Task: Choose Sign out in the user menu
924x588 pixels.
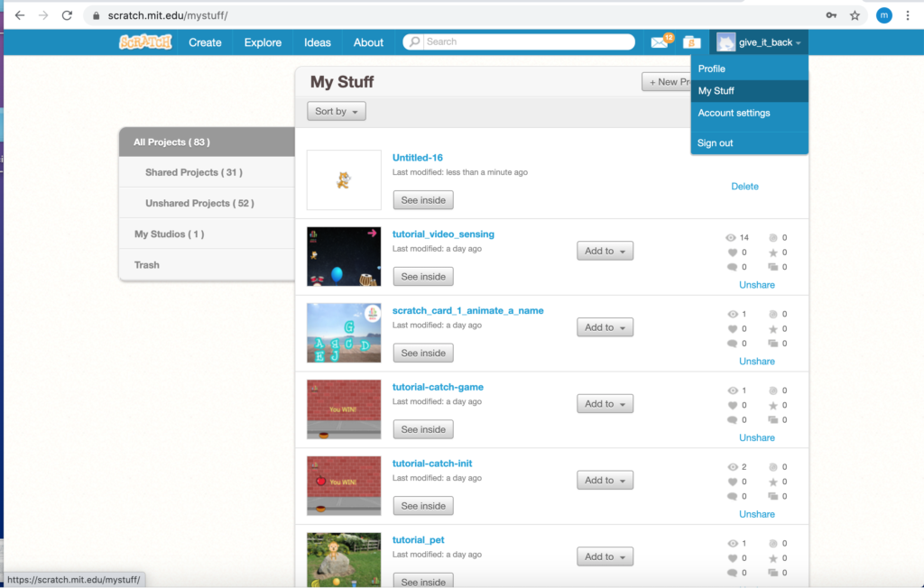Action: tap(715, 143)
